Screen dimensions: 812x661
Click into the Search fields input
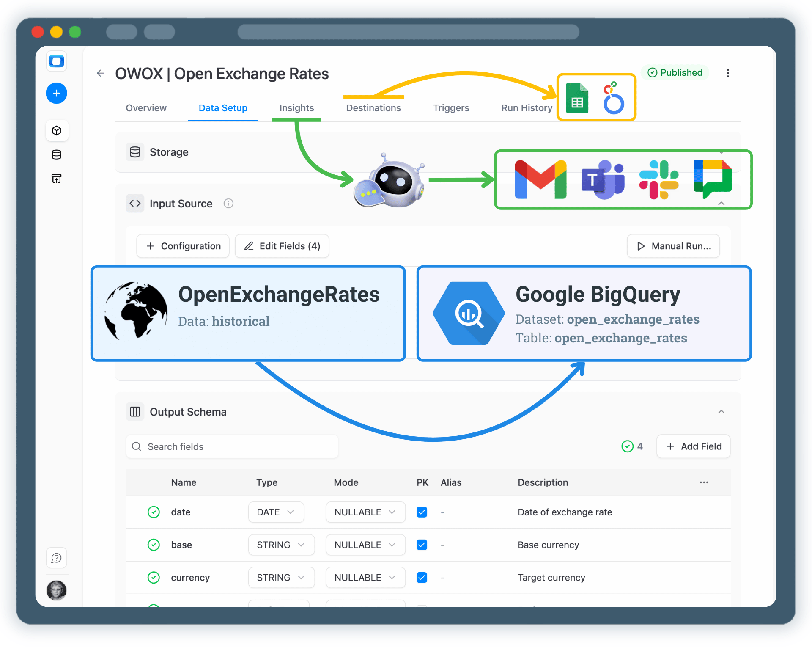[x=232, y=446]
